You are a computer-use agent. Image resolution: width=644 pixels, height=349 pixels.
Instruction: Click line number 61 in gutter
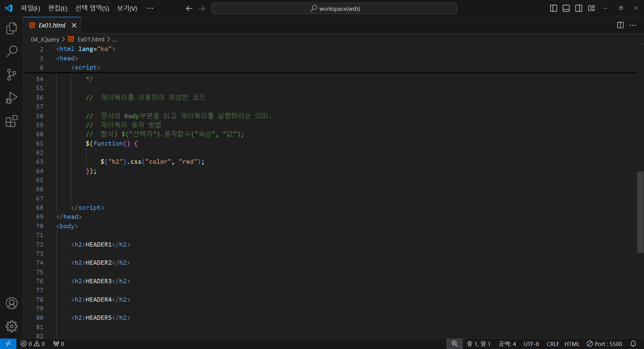(40, 144)
